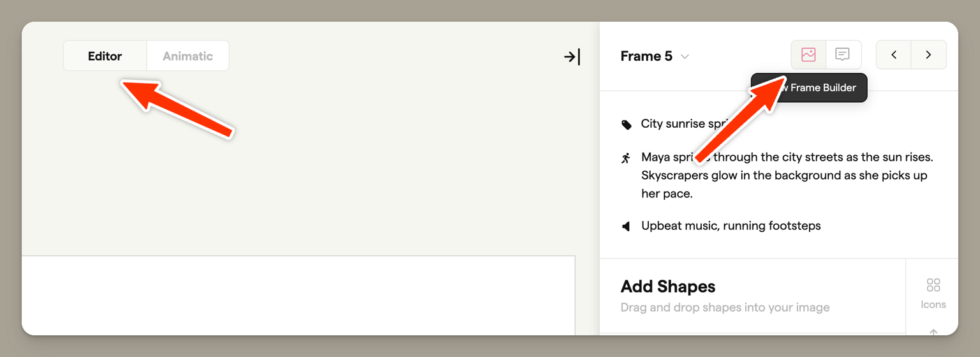This screenshot has width=980, height=357.
Task: Switch to the Editor view
Action: coord(105,56)
